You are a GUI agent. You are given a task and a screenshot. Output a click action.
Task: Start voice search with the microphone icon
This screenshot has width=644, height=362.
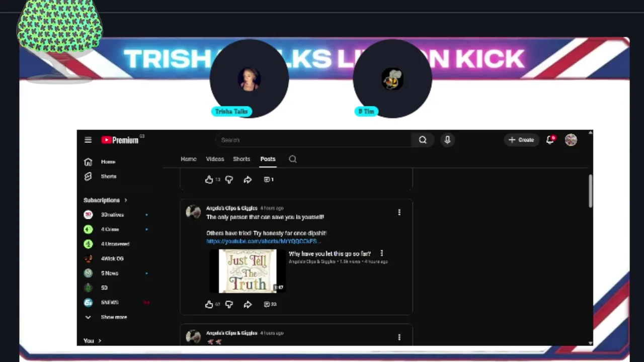coord(447,140)
